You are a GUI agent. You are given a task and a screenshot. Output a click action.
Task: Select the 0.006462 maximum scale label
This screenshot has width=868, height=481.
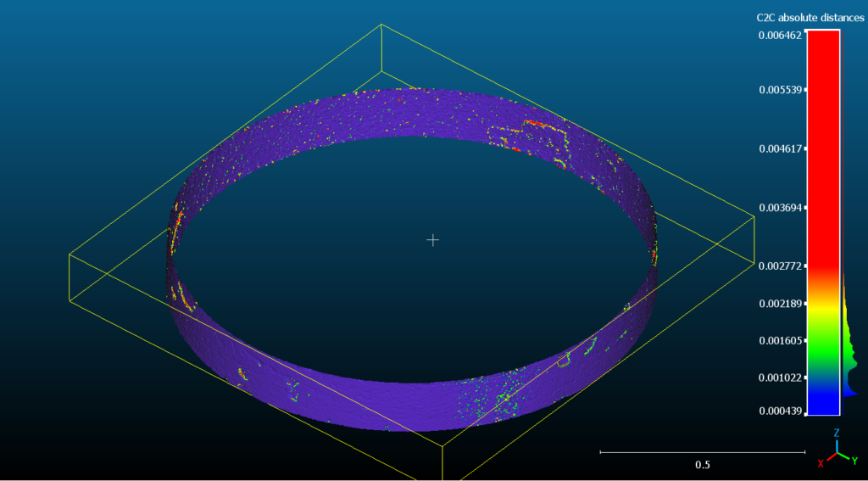pyautogui.click(x=779, y=36)
